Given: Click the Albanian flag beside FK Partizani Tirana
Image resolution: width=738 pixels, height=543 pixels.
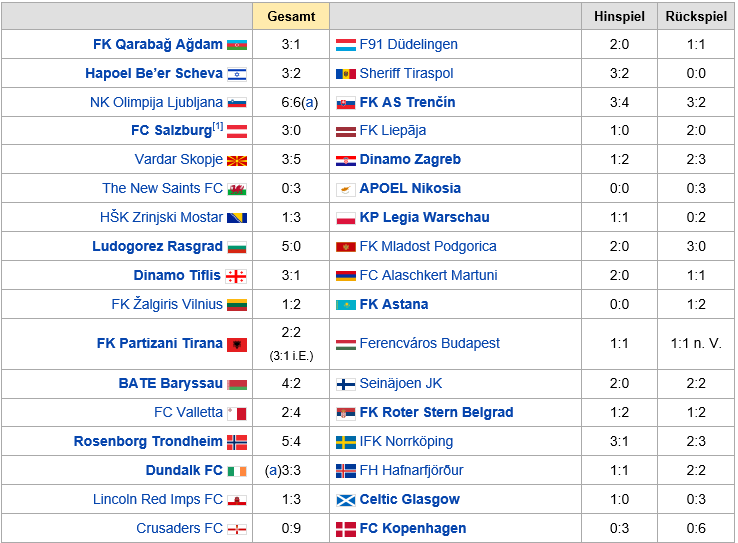Looking at the screenshot, I should 237,344.
